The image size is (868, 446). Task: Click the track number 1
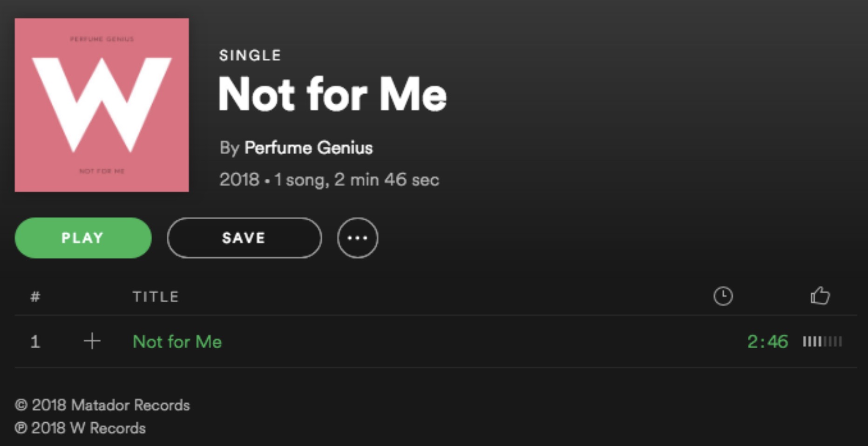pyautogui.click(x=35, y=342)
